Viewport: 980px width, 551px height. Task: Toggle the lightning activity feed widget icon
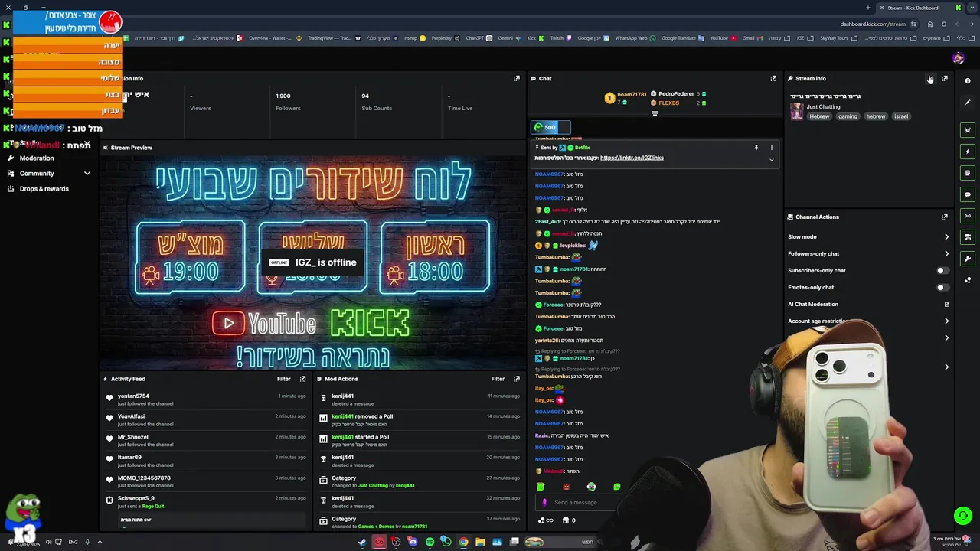(x=968, y=152)
